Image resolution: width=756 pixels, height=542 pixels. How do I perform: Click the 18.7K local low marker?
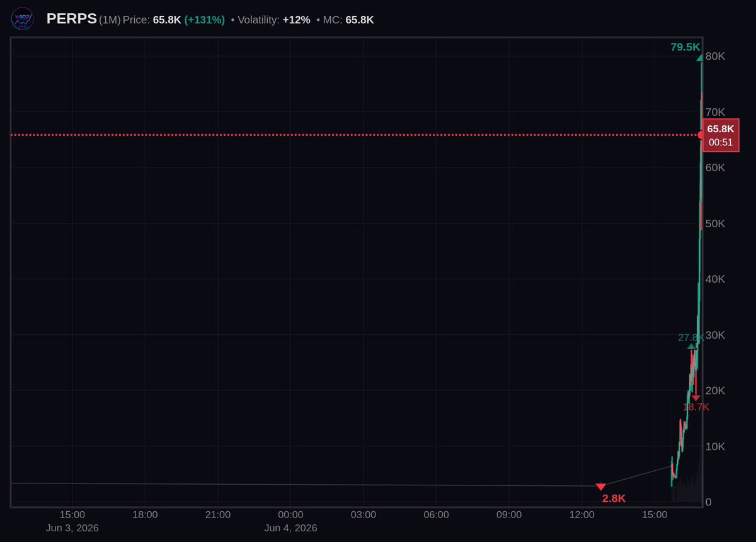coord(696,407)
